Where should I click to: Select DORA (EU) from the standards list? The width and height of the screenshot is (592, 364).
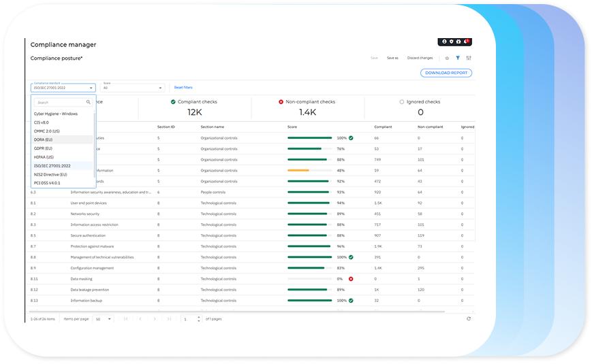pyautogui.click(x=44, y=139)
